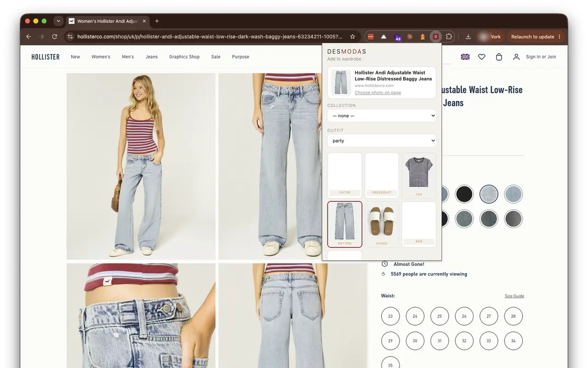Open the Outfit dropdown set to party
The height and width of the screenshot is (368, 588).
(382, 141)
